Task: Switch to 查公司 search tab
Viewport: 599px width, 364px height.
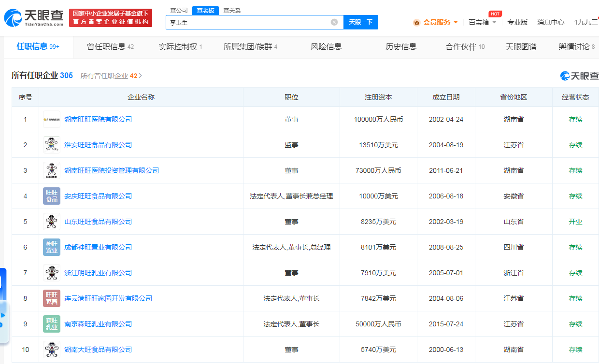Action: point(179,10)
